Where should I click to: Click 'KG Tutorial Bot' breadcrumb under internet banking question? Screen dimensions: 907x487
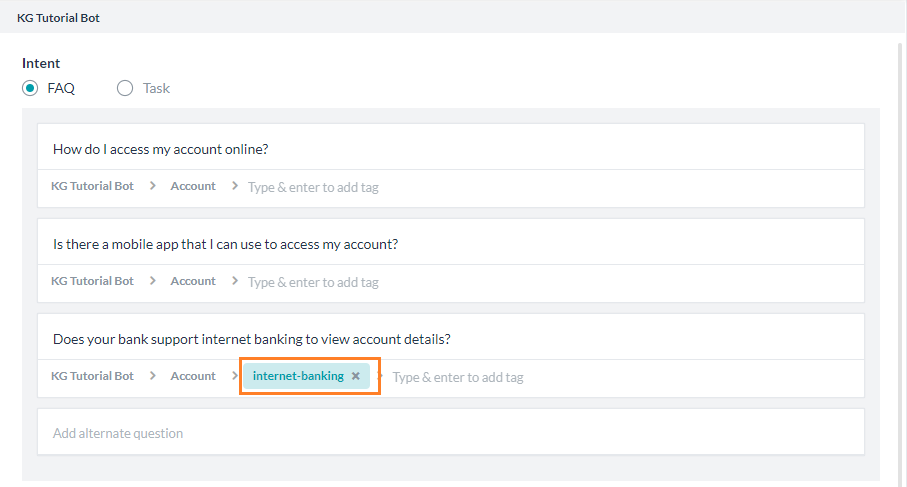click(92, 376)
